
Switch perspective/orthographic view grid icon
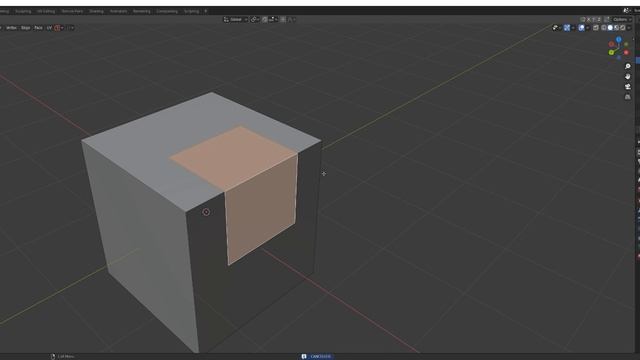click(628, 97)
